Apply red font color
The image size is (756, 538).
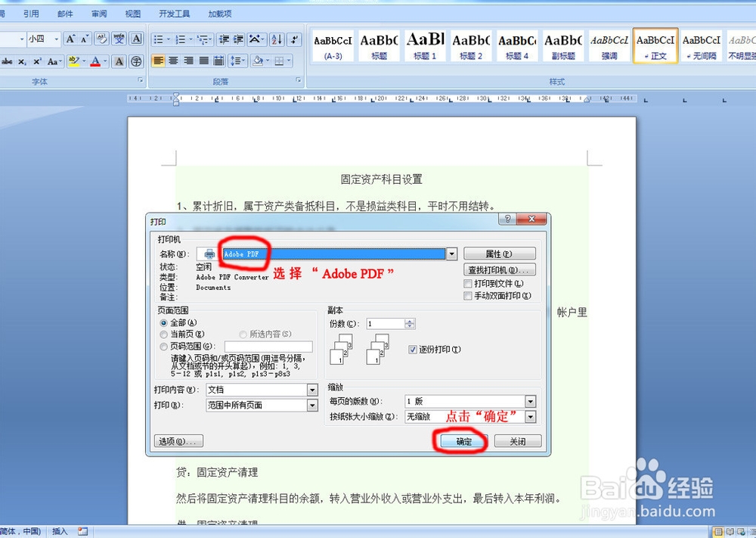95,61
